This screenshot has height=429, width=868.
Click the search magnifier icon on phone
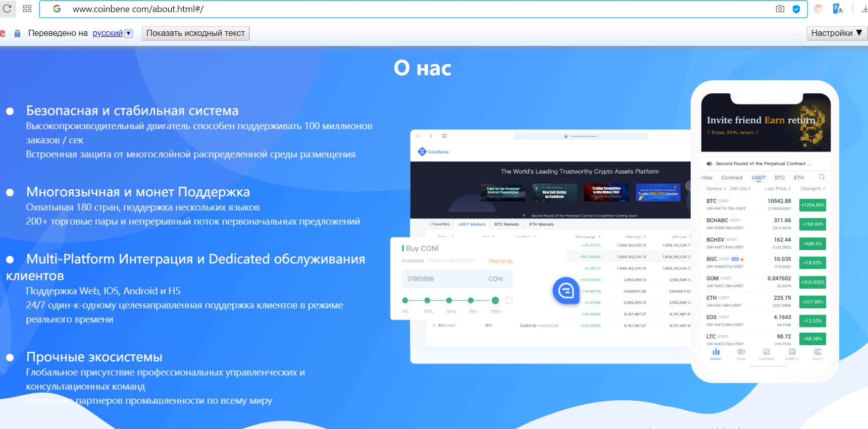(x=822, y=177)
